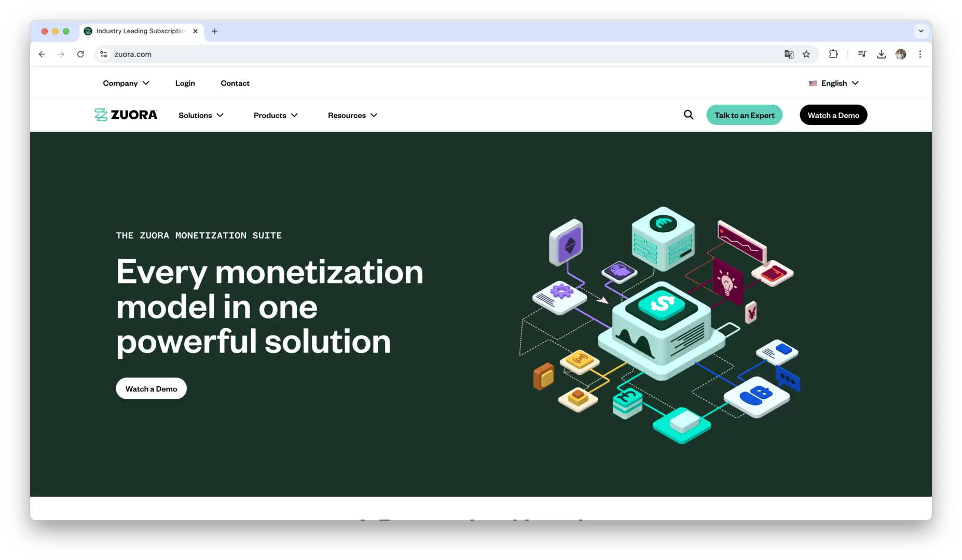Reload the zuora.com page

(80, 54)
